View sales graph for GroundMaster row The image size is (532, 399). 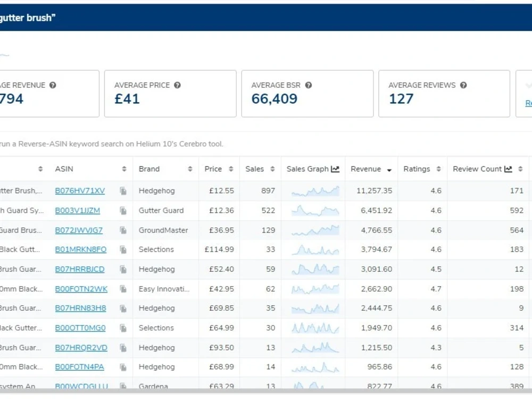click(315, 230)
